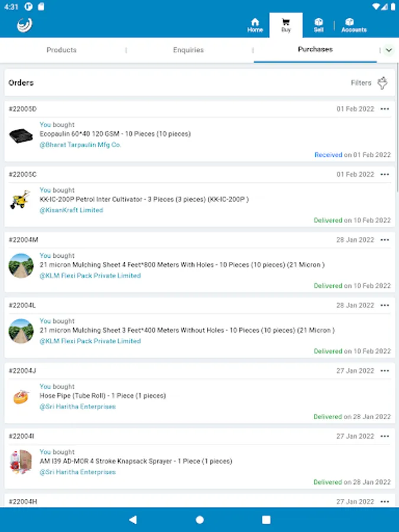Select order number #22005C
Image resolution: width=399 pixels, height=532 pixels.
click(22, 174)
